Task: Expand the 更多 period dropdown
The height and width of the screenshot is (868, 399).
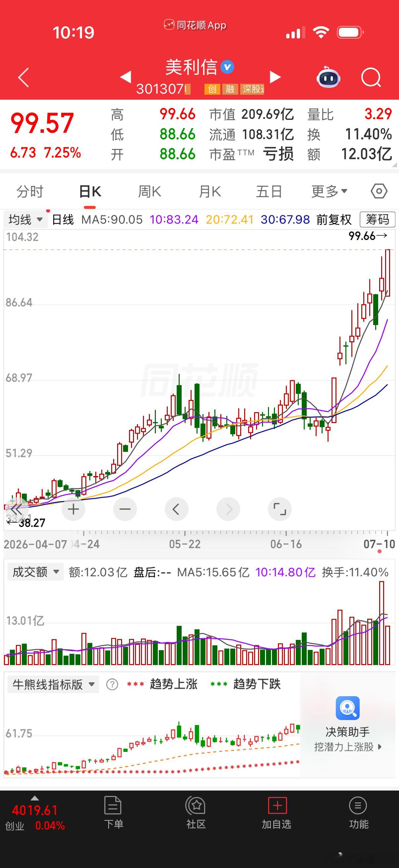Action: pos(329,191)
